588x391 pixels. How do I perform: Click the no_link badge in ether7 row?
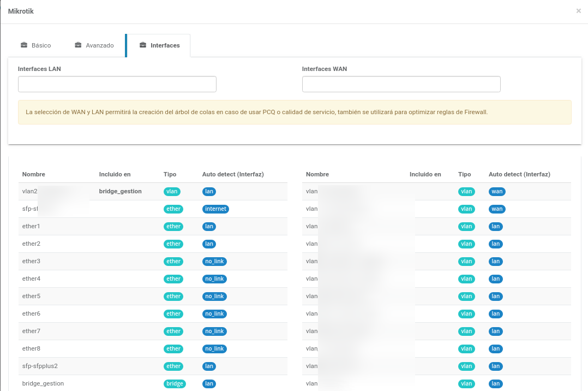214,331
